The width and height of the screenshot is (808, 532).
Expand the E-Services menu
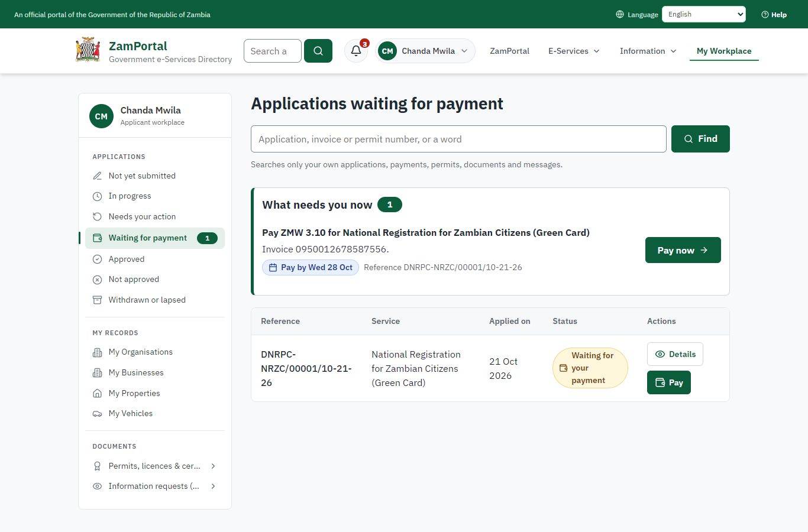[x=574, y=51]
